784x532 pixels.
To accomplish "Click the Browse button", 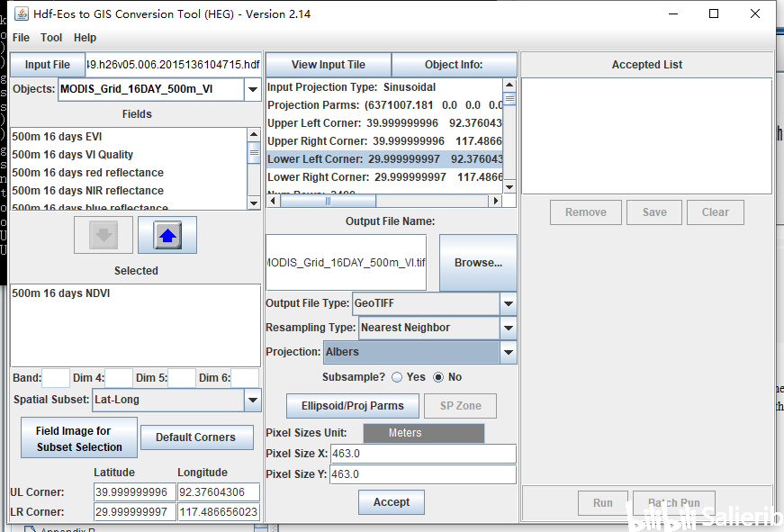I will [x=478, y=263].
